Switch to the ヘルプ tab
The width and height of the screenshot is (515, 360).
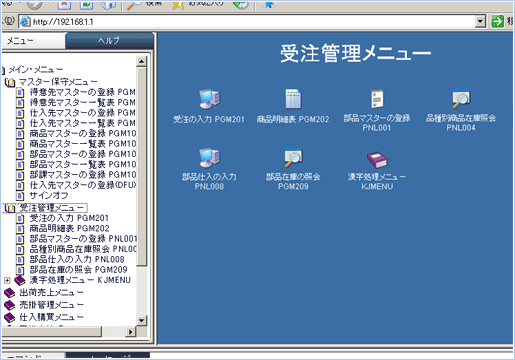coord(109,41)
